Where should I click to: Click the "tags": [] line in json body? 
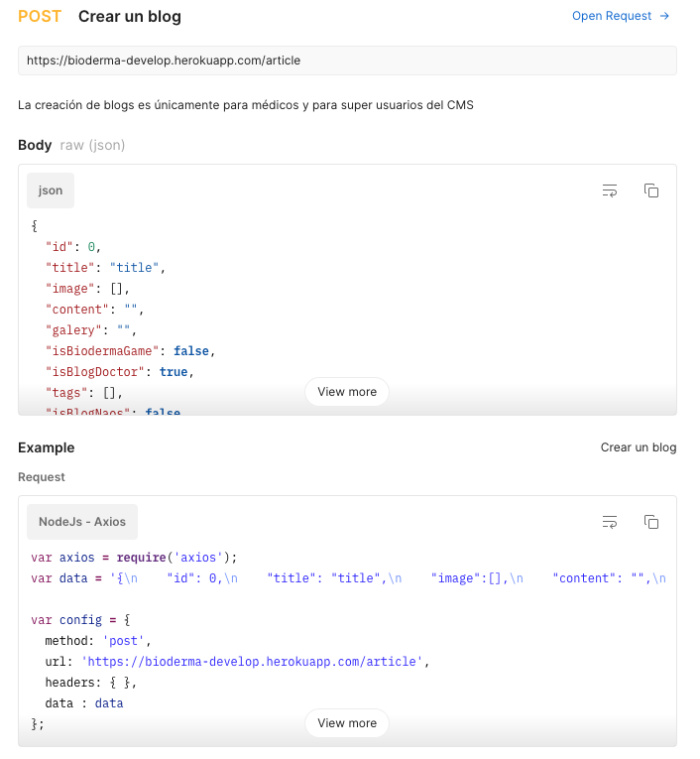83,393
